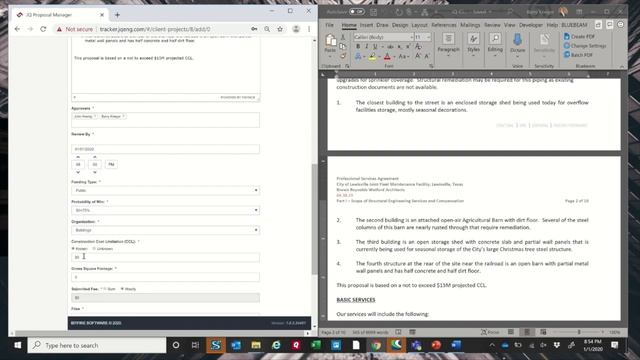Toggle bold formatting in Word

click(358, 47)
